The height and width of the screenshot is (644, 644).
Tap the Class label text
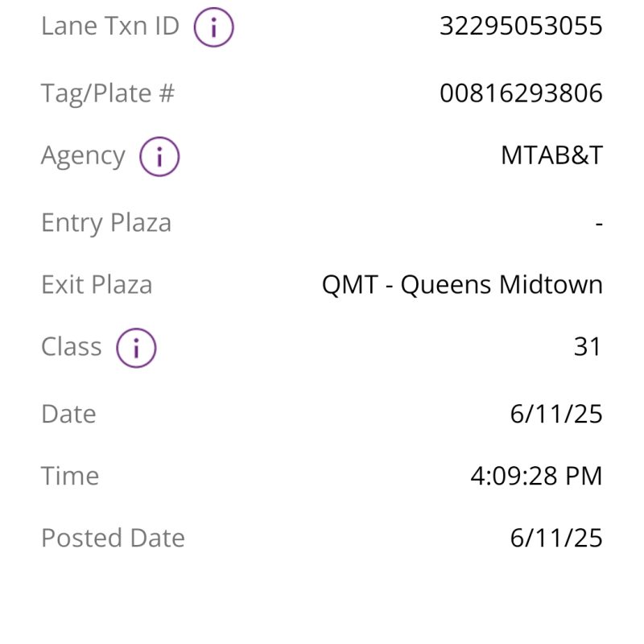coord(71,347)
